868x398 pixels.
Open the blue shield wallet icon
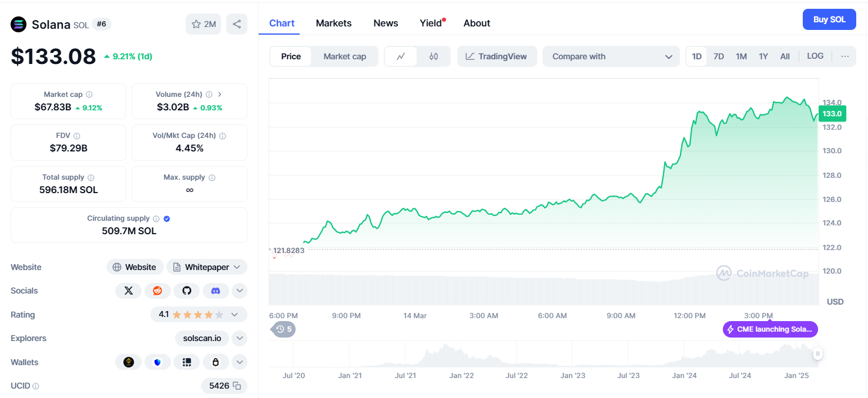pos(157,362)
